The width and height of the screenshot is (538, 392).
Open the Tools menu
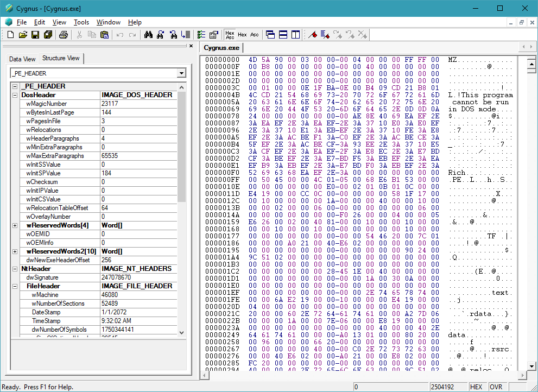pos(81,22)
